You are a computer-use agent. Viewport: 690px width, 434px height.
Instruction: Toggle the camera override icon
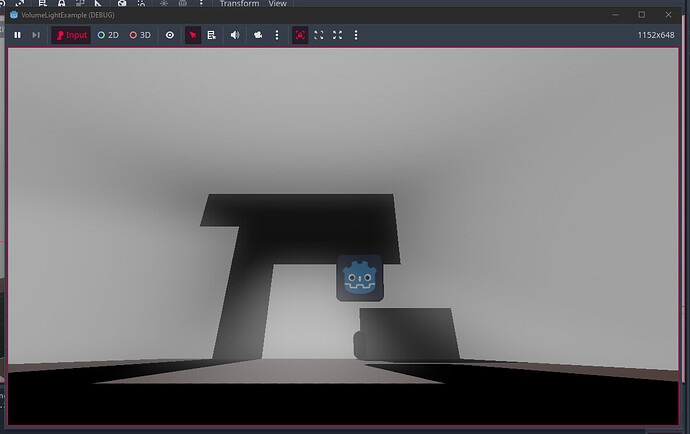(258, 35)
